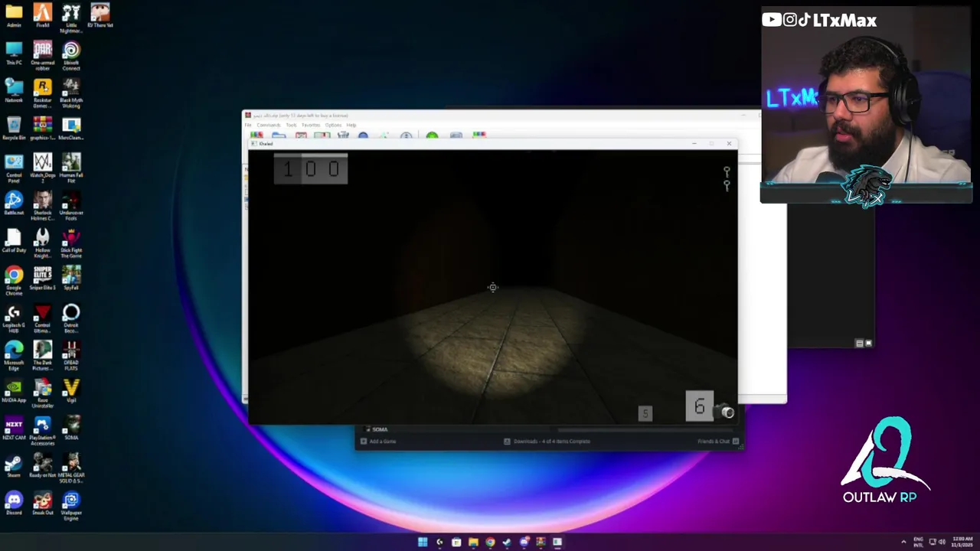This screenshot has width=980, height=551.
Task: Open the Discord desktop shortcut
Action: click(x=14, y=504)
